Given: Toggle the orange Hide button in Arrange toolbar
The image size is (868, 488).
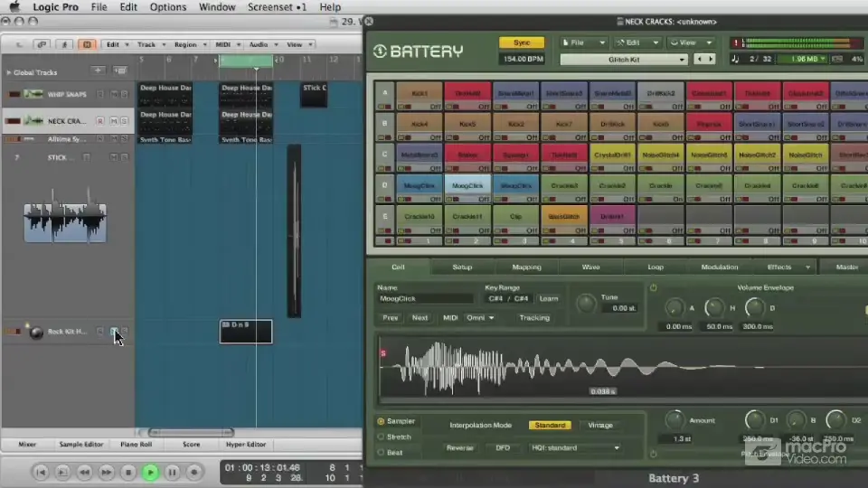Looking at the screenshot, I should click(87, 44).
